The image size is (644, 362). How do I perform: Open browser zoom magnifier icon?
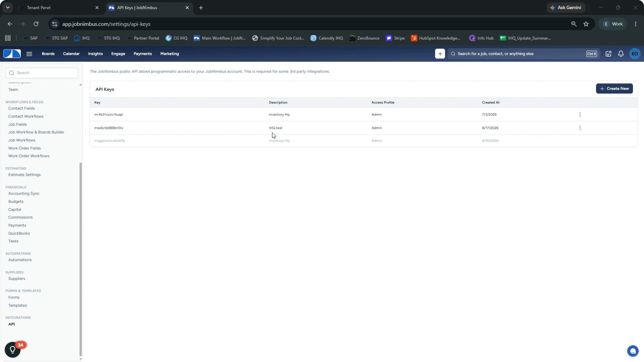pos(574,24)
